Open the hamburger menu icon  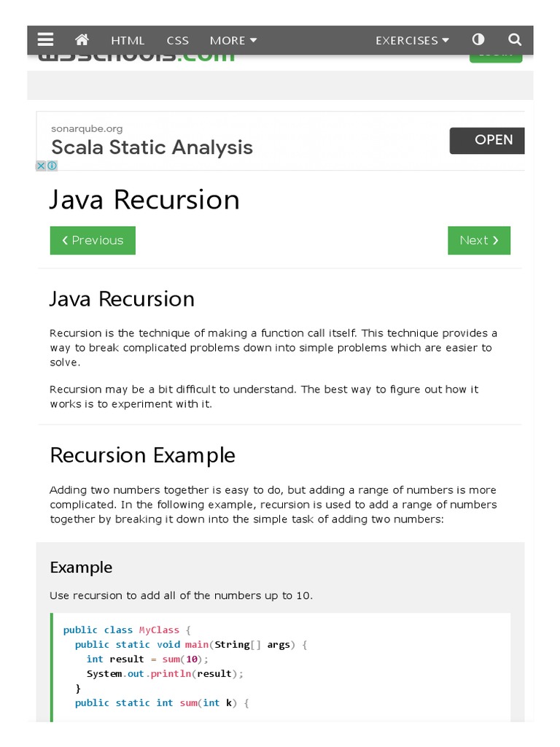[x=46, y=40]
